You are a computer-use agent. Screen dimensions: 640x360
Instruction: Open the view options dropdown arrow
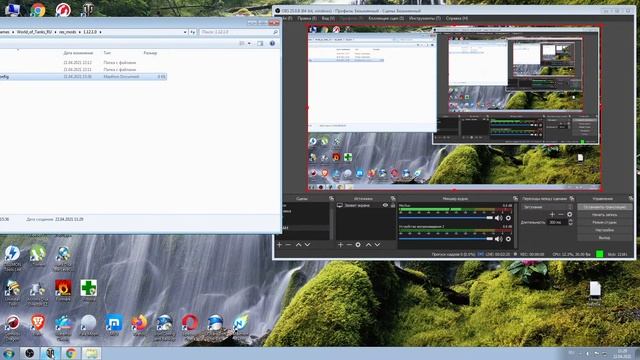coord(249,43)
